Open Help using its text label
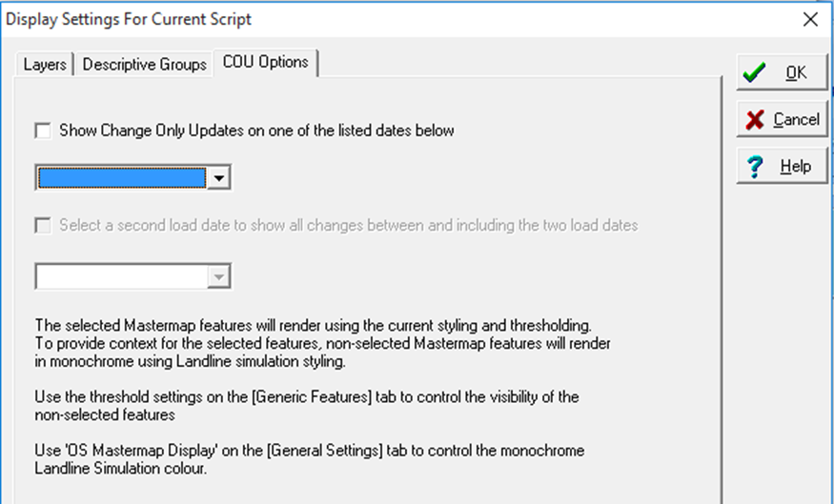Image resolution: width=834 pixels, height=504 pixels. pyautogui.click(x=796, y=167)
